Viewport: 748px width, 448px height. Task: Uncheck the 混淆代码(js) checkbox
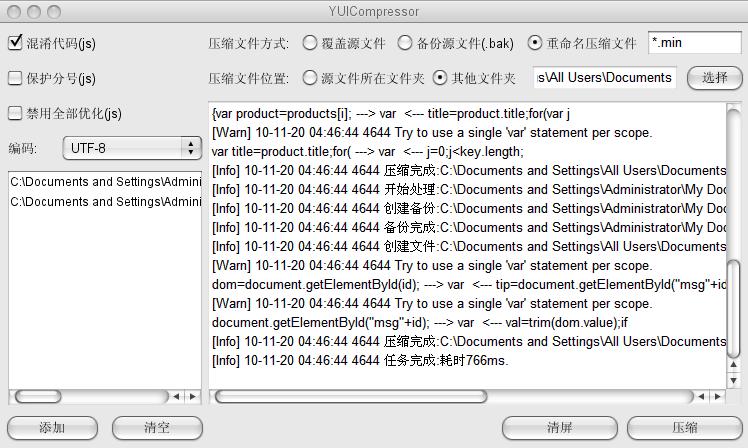[x=15, y=42]
